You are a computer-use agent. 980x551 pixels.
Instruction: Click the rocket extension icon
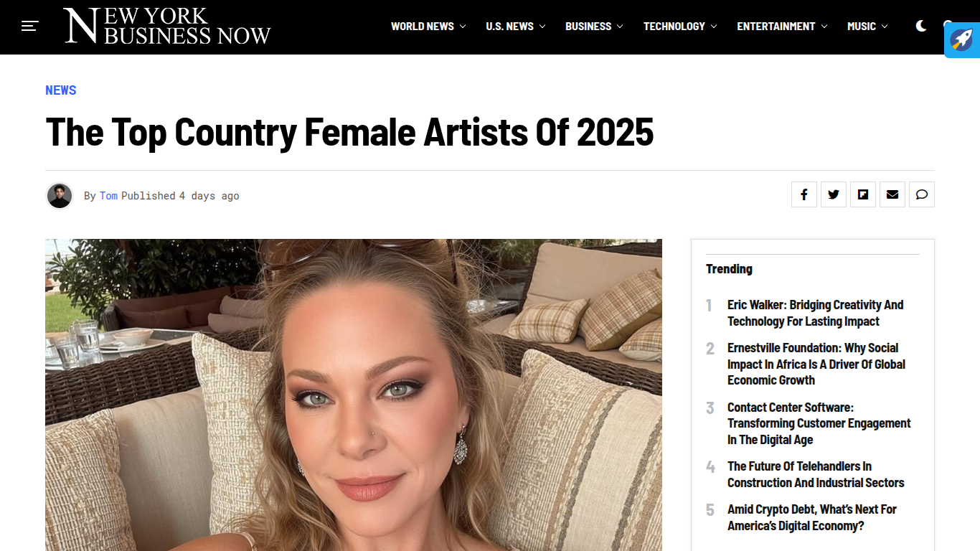tap(962, 39)
